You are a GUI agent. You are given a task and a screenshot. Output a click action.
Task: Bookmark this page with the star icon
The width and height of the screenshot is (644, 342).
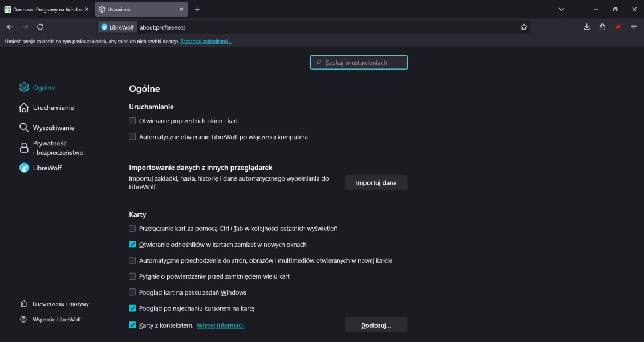[x=524, y=27]
